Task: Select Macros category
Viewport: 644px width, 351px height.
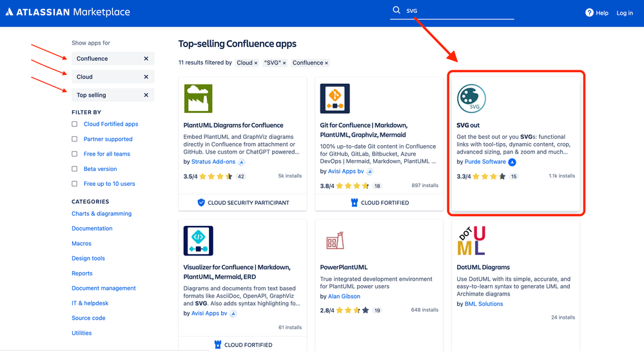Action: (81, 243)
